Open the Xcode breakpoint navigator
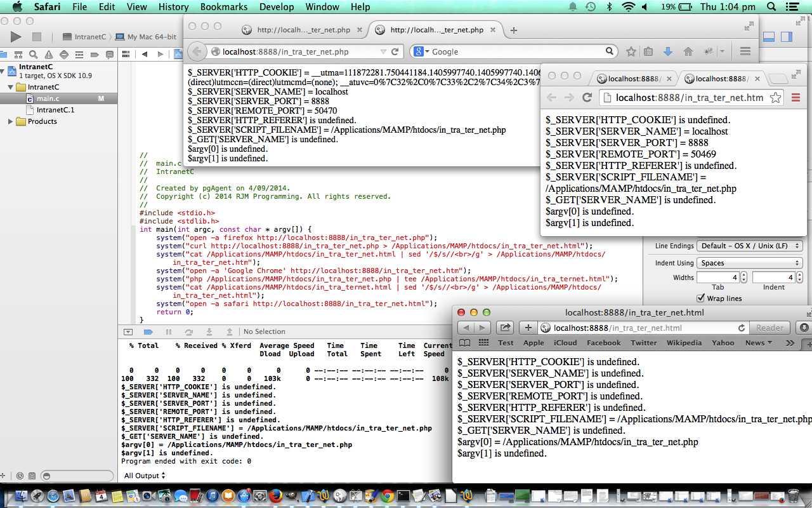The height and width of the screenshot is (508, 812). 95,54
